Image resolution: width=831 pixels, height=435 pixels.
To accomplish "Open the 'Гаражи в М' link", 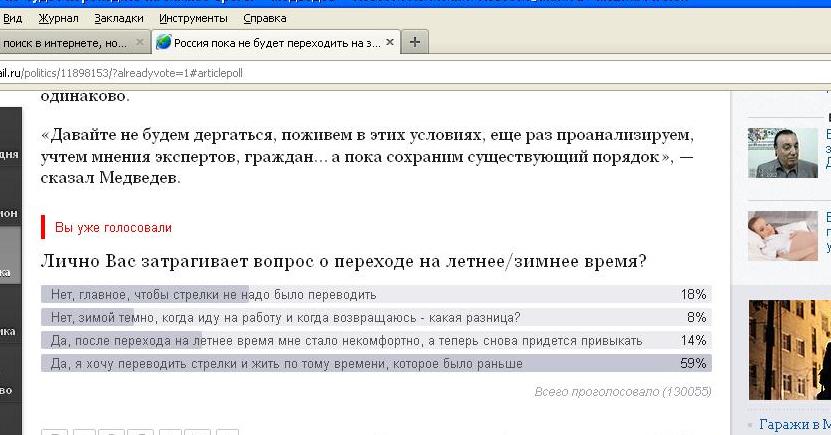I will tap(794, 424).
